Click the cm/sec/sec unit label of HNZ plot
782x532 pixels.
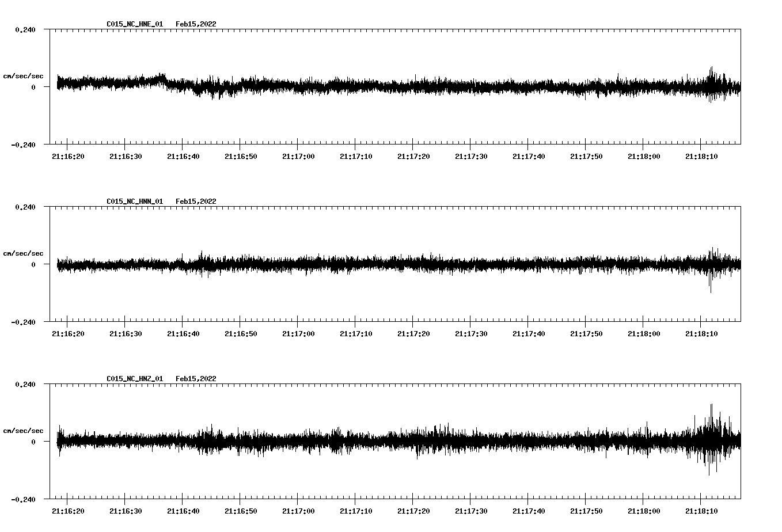[x=23, y=431]
